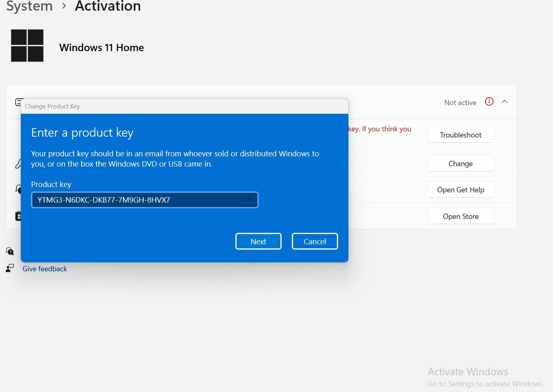
Task: Click the "Enter a product key" heading
Action: (82, 133)
